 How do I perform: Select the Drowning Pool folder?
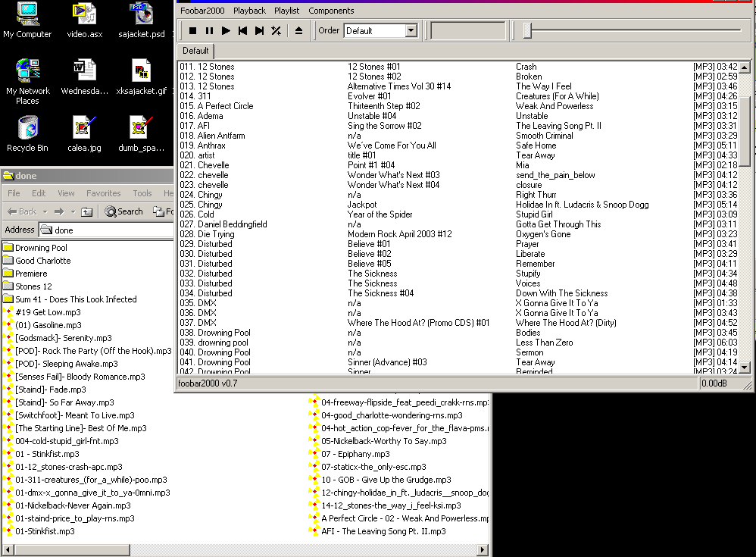(41, 248)
